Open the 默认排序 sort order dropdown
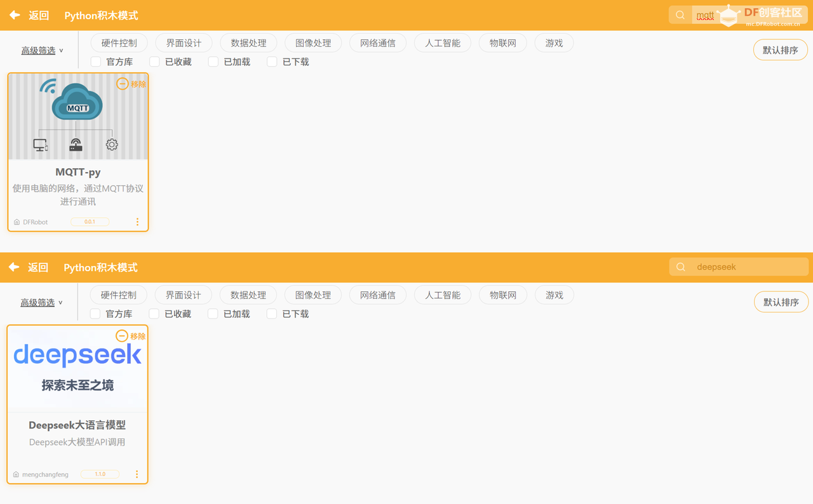The width and height of the screenshot is (813, 504). tap(780, 50)
